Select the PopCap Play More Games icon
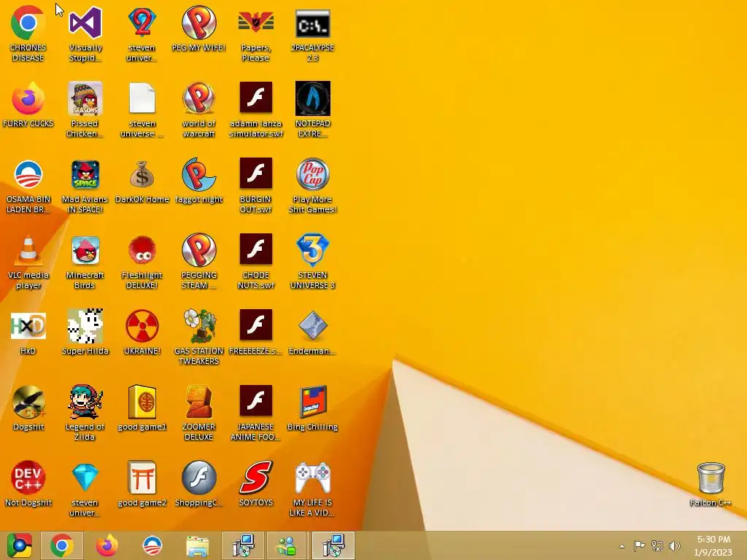This screenshot has height=560, width=747. (x=312, y=186)
